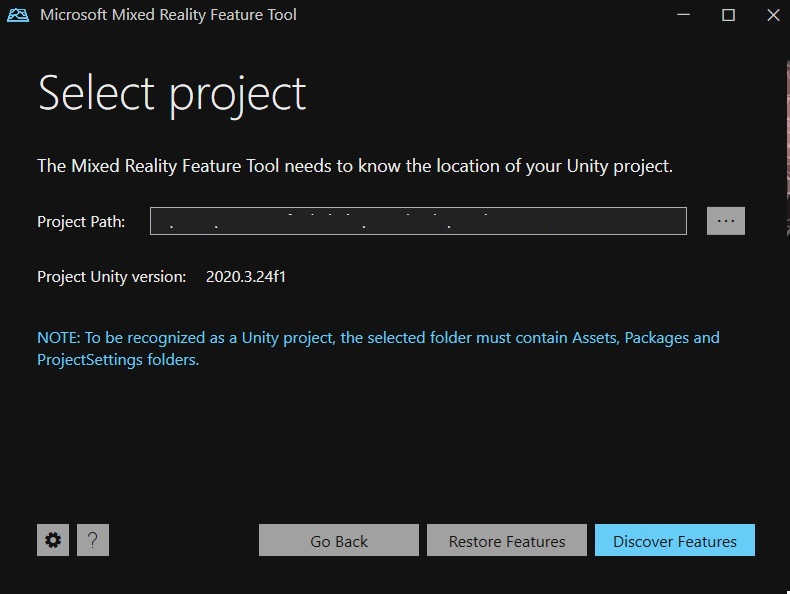Click Discover Features button
The image size is (790, 594).
tap(675, 540)
